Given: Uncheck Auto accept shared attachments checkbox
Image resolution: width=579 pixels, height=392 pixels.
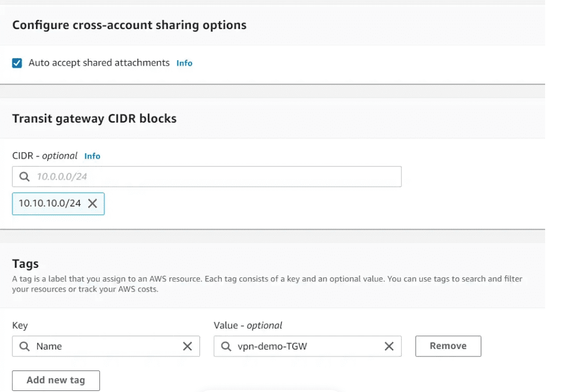Looking at the screenshot, I should click(x=17, y=63).
